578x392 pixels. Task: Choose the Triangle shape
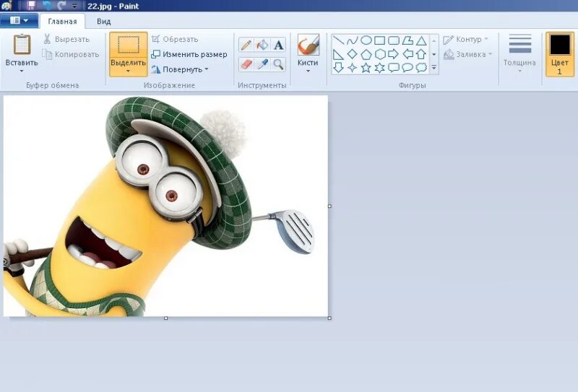click(x=421, y=40)
